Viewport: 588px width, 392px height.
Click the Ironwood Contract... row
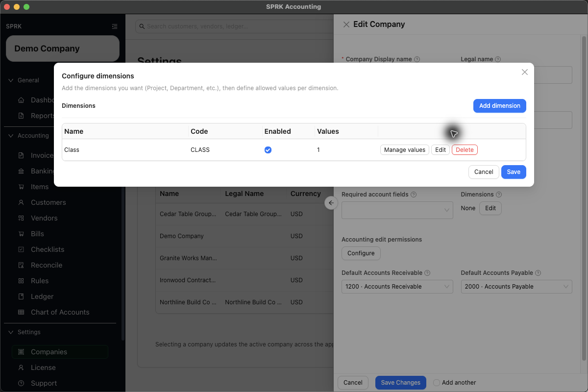(244, 280)
